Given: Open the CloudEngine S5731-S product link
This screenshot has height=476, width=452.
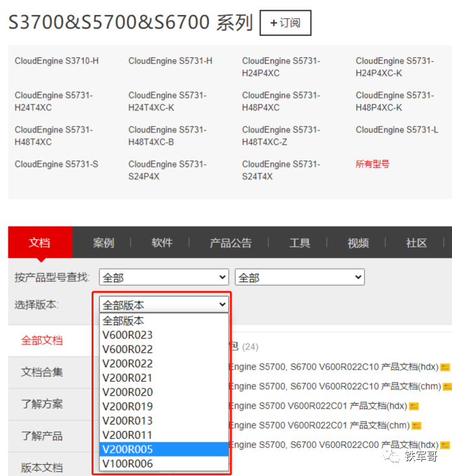Looking at the screenshot, I should coord(56,164).
